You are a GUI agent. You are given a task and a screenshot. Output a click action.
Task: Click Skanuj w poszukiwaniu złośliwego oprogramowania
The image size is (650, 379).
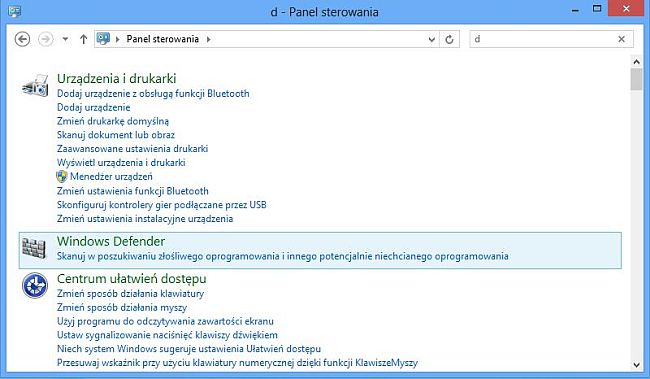283,256
